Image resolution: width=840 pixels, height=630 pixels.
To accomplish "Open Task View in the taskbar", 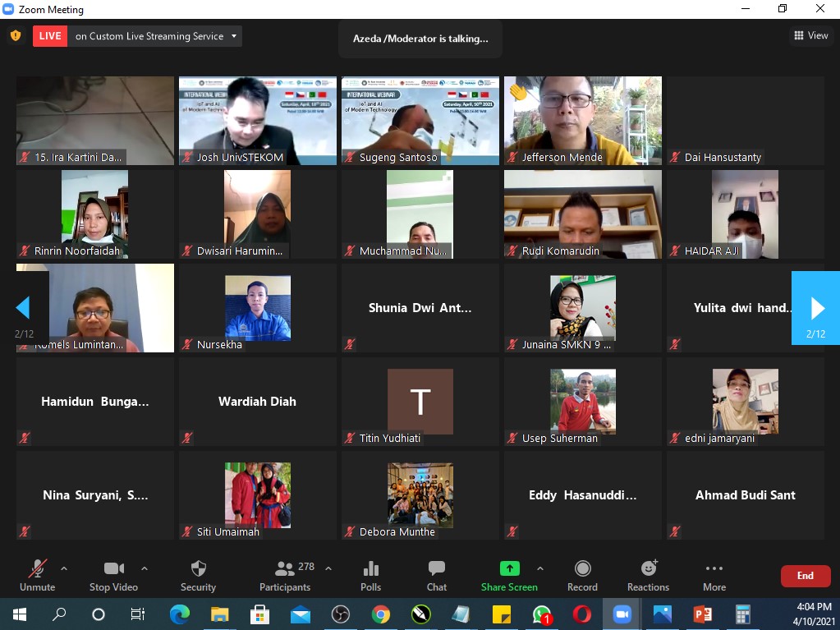I will click(x=138, y=614).
